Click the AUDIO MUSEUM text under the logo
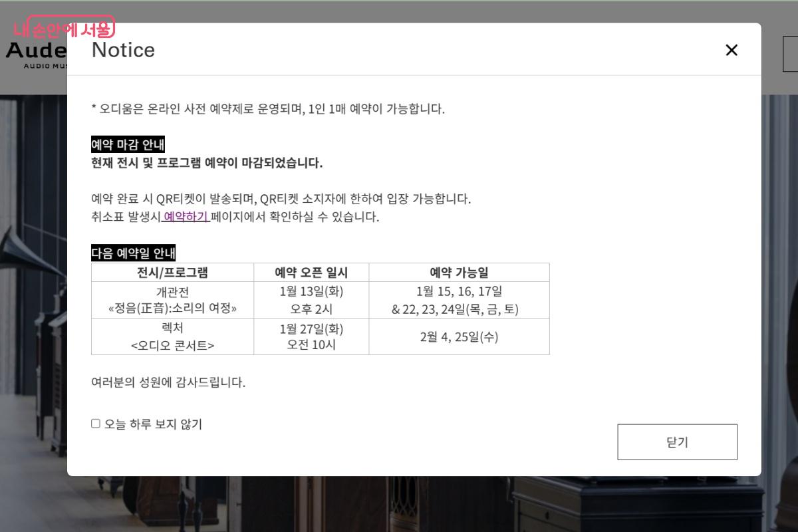 click(x=37, y=65)
